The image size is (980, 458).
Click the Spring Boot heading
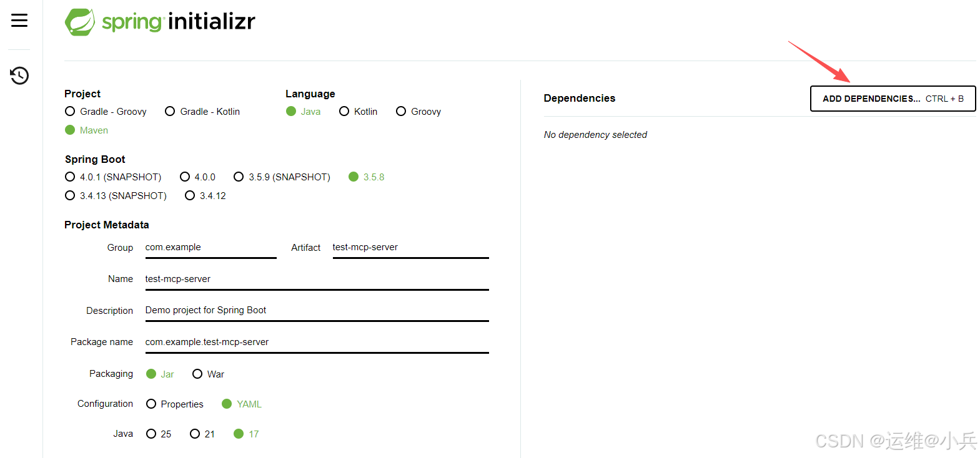95,159
